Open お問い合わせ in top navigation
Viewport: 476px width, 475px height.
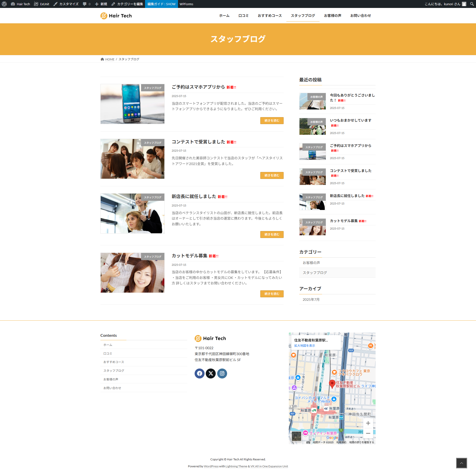[x=360, y=16]
